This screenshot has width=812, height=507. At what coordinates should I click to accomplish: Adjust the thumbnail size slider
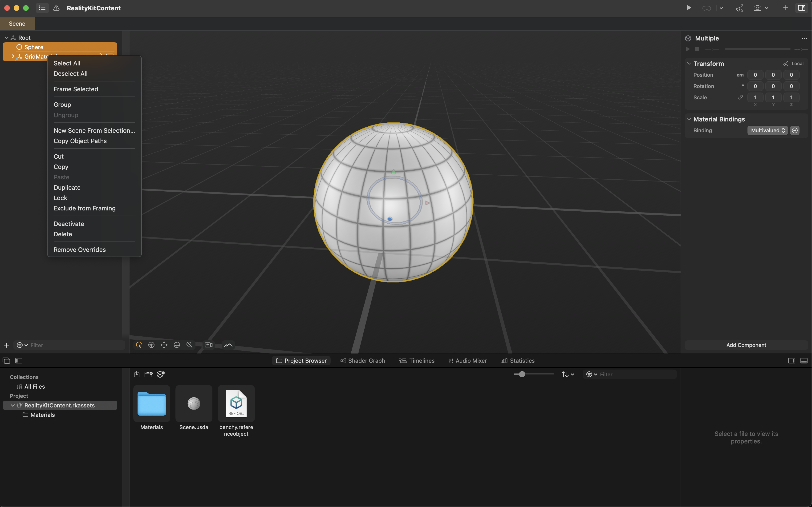pyautogui.click(x=522, y=374)
